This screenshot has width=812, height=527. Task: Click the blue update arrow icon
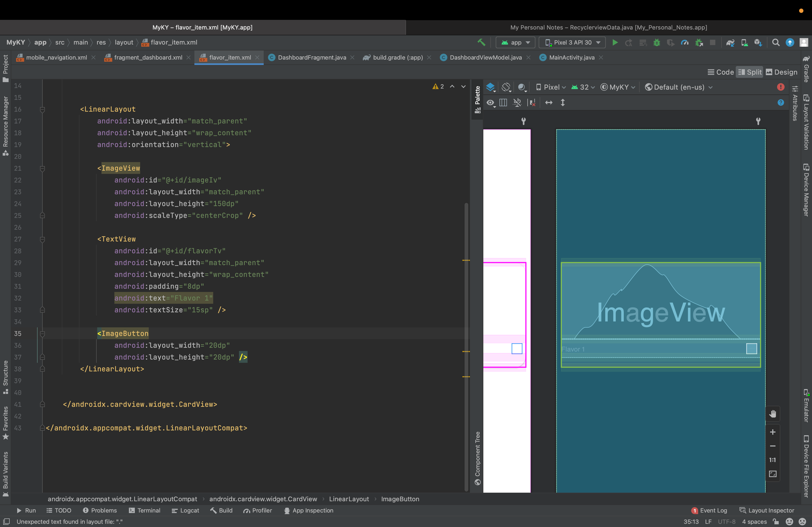tap(790, 42)
